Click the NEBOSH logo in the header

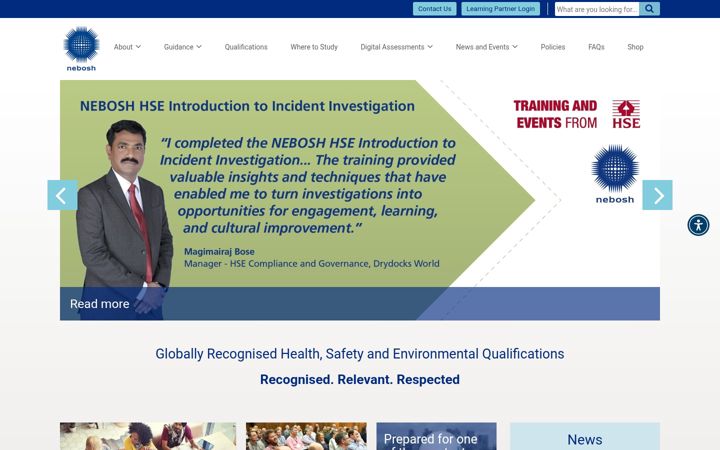coord(81,48)
